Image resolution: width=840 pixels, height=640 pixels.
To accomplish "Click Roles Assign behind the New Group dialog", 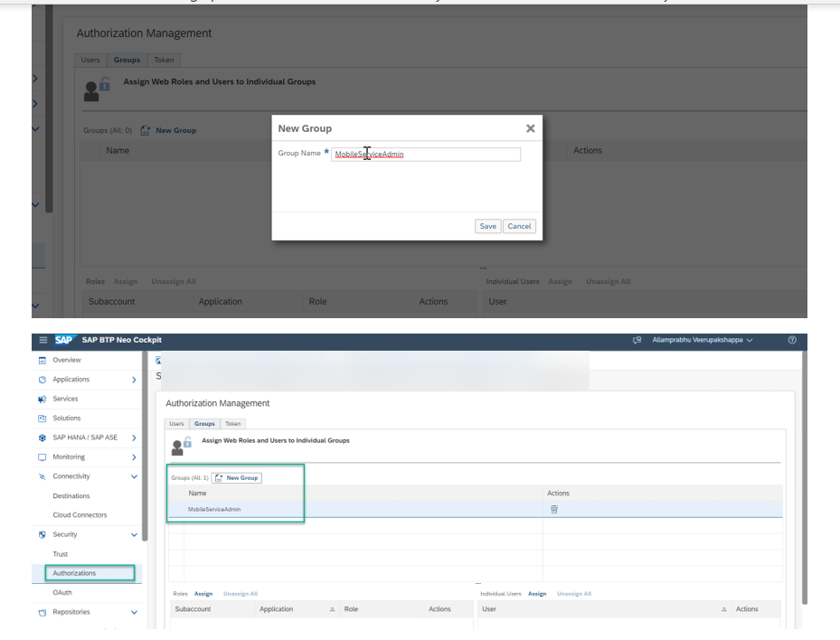I will (x=126, y=282).
